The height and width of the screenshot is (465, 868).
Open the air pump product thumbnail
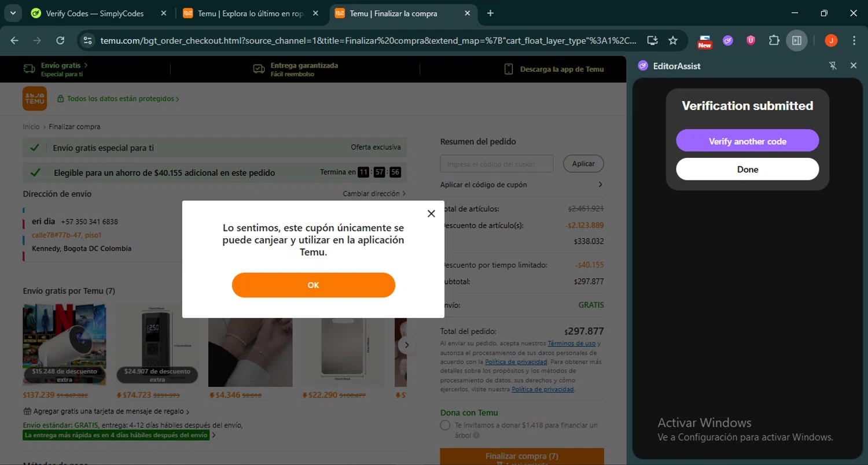[x=157, y=345]
